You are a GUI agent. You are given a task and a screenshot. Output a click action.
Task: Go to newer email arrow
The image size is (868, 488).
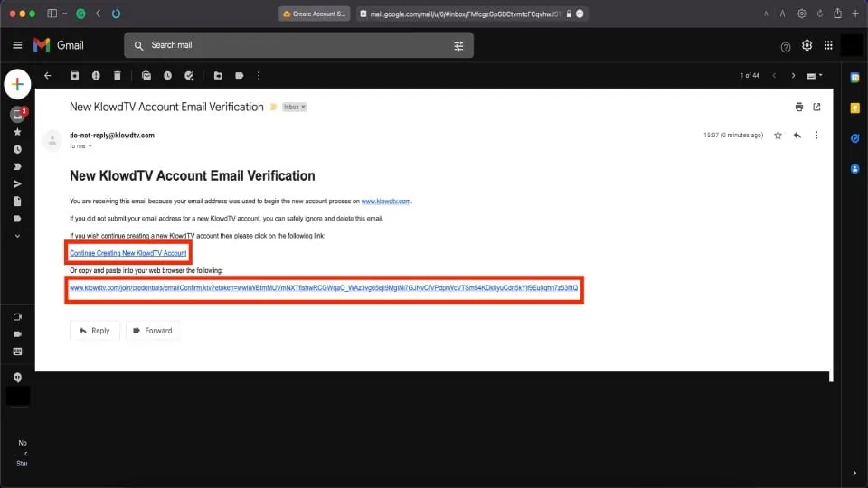(774, 76)
